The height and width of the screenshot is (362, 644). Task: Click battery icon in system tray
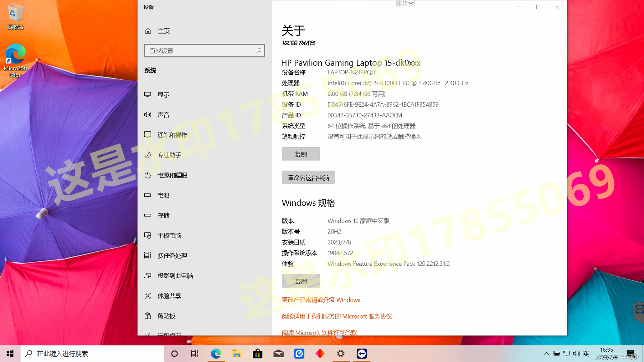click(556, 354)
